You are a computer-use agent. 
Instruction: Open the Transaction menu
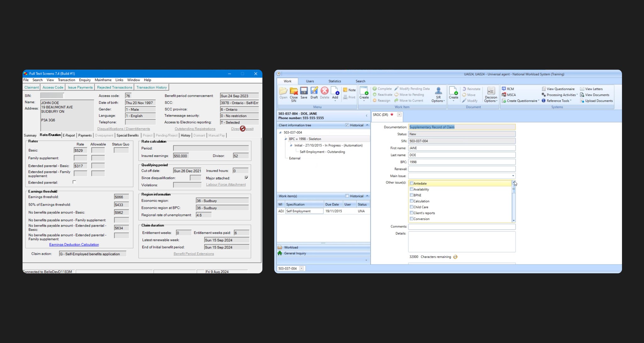pyautogui.click(x=66, y=80)
